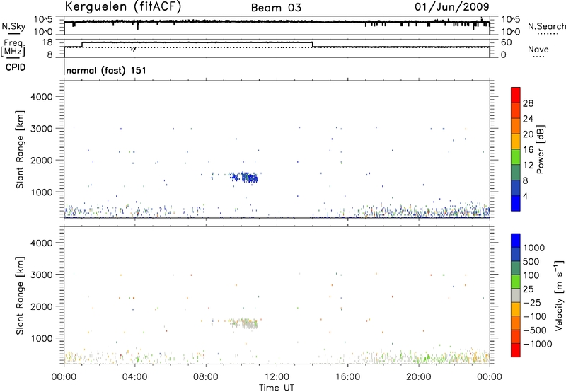Click the '25' Velocity colorbar value
This screenshot has width=566, height=392.
coord(529,289)
